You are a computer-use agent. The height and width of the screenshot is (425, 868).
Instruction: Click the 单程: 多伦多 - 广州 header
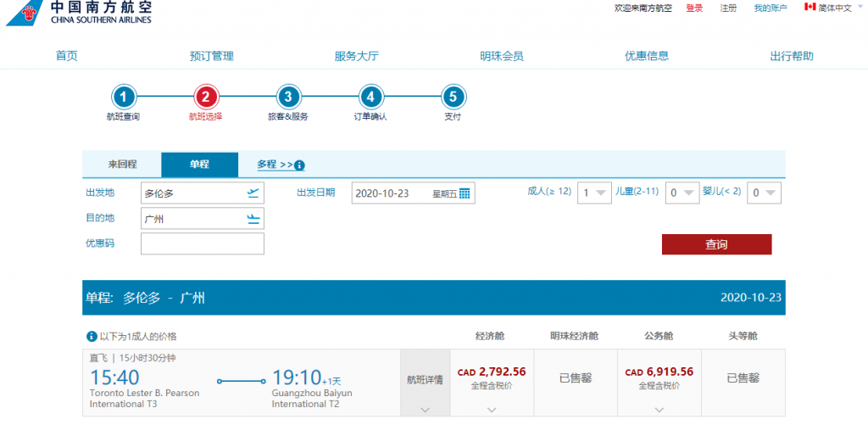point(145,298)
